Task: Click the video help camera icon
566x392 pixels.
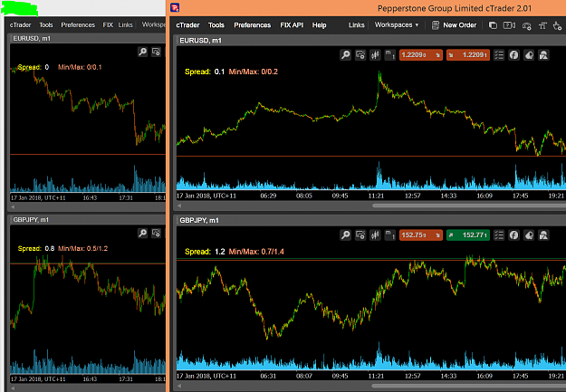Action: [509, 25]
